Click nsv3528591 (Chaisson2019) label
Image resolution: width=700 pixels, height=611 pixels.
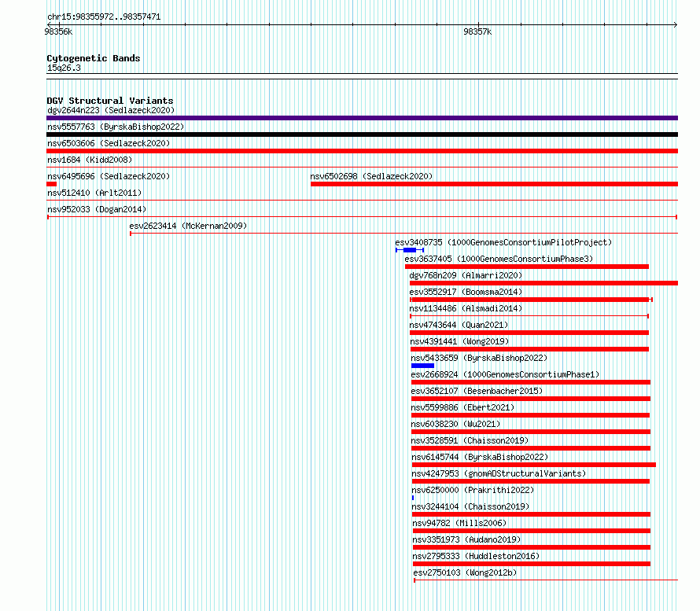click(x=470, y=440)
